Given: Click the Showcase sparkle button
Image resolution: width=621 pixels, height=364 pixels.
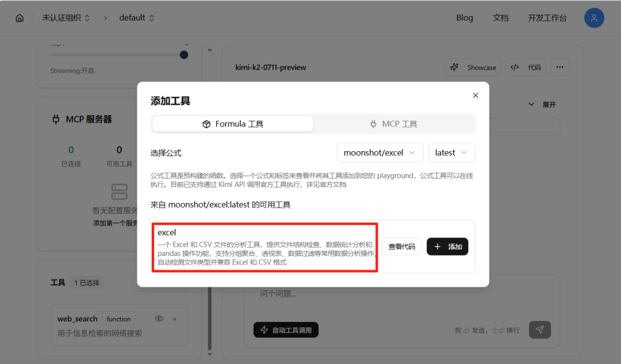Looking at the screenshot, I should pyautogui.click(x=473, y=67).
